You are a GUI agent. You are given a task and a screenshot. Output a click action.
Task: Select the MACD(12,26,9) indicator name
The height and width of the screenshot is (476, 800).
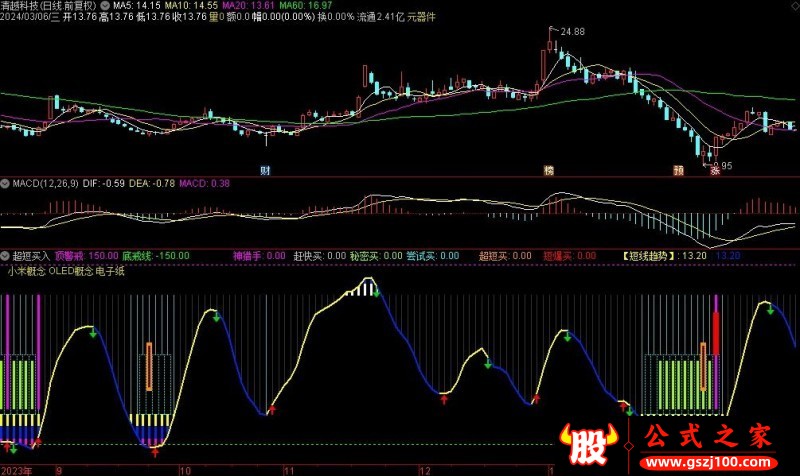[46, 184]
